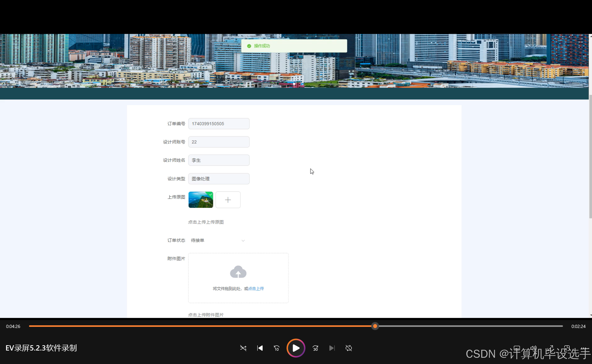Click the video title EV录屏5.2.3软件录制
592x364 pixels.
point(41,348)
